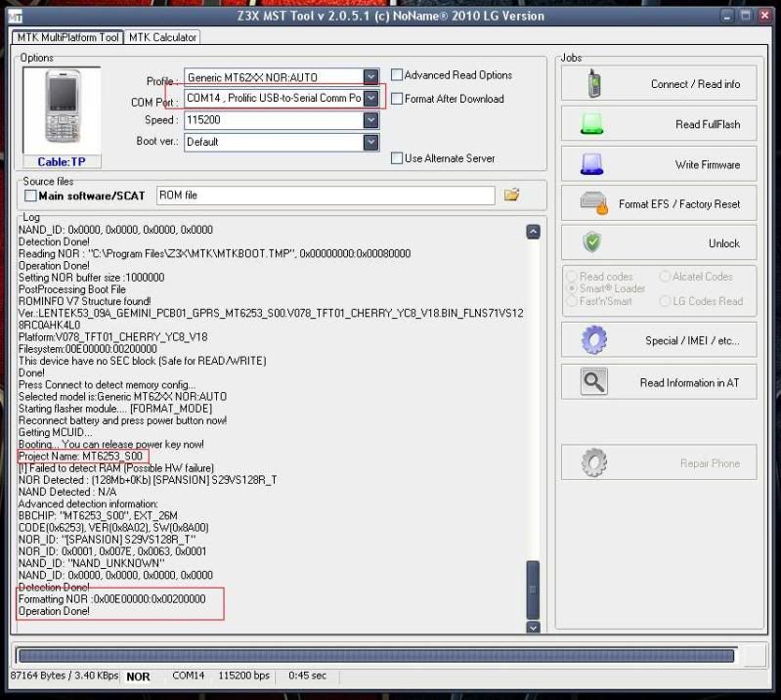Click the Format EFS / Factory Reset icon
This screenshot has height=700, width=781.
pos(593,203)
